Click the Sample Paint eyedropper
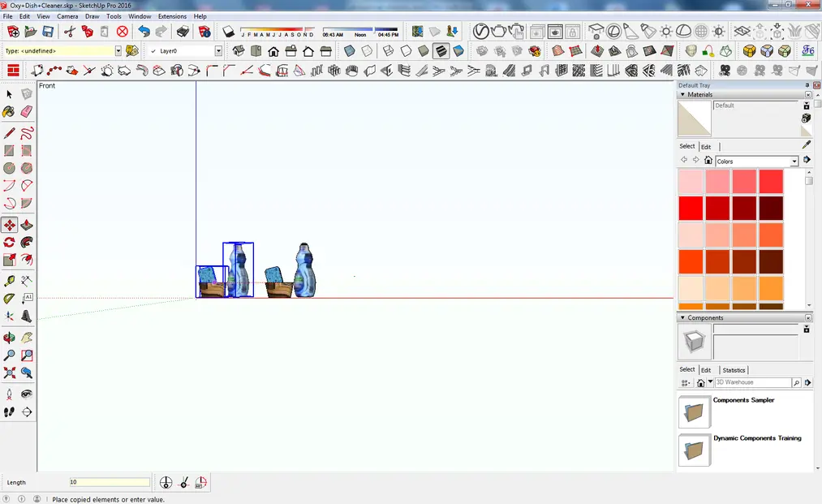Screen dimensions: 822x504 click(x=806, y=144)
